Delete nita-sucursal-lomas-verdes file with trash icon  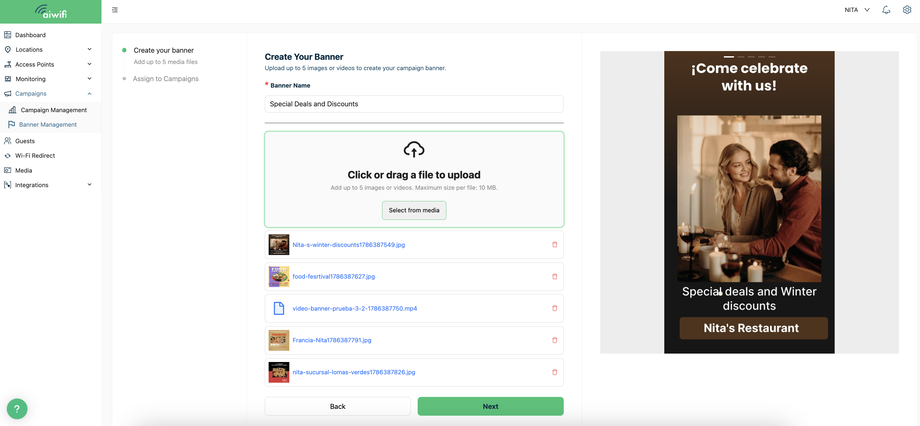click(x=554, y=372)
